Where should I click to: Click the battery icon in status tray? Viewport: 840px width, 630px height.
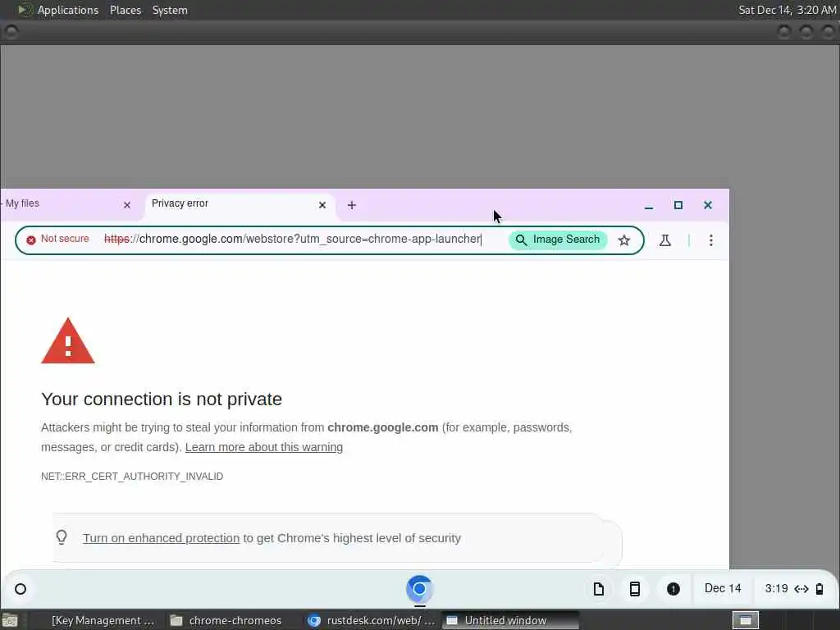[x=819, y=589]
